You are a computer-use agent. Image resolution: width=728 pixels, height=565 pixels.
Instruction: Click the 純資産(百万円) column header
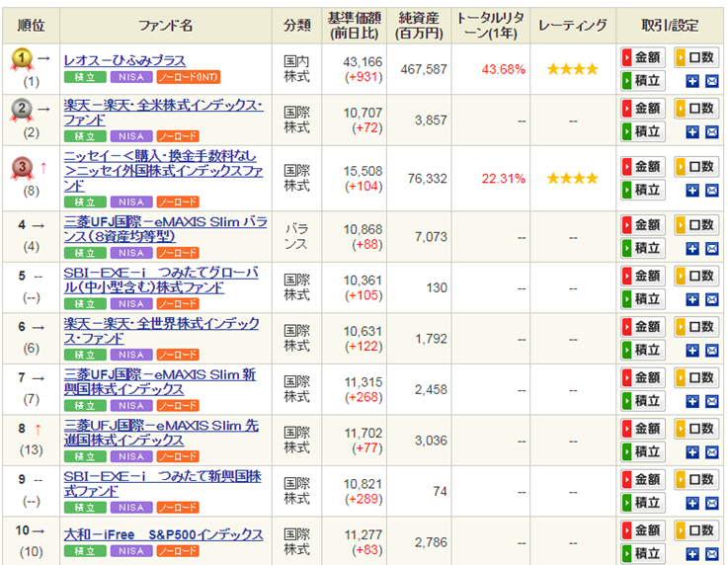pos(419,26)
